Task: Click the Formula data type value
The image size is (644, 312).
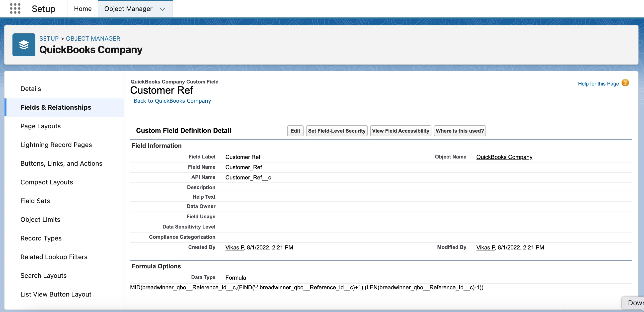Action: tap(236, 278)
